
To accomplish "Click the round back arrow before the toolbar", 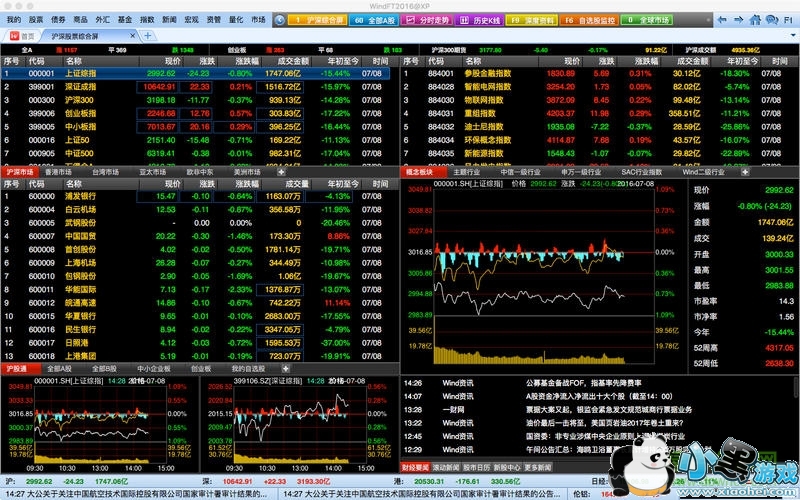I will (279, 20).
